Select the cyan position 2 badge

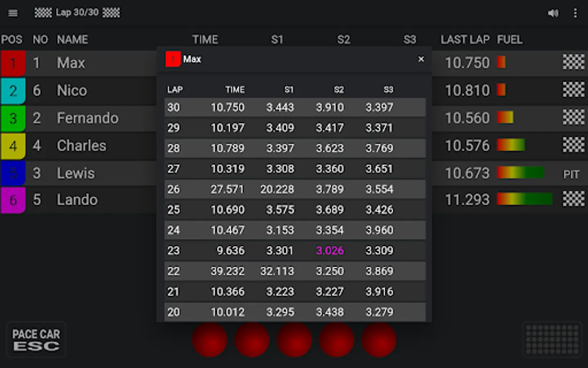click(x=13, y=91)
